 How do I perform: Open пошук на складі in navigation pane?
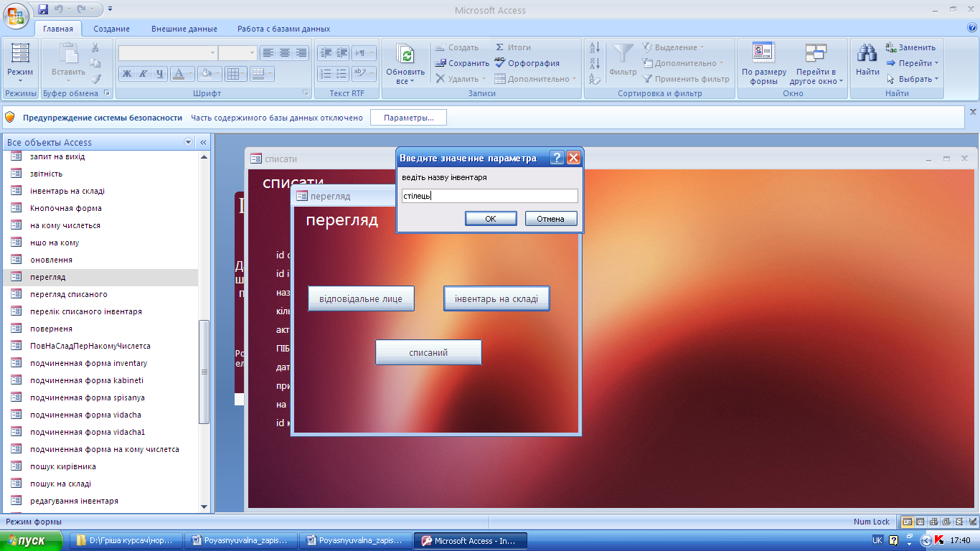[x=100, y=484]
